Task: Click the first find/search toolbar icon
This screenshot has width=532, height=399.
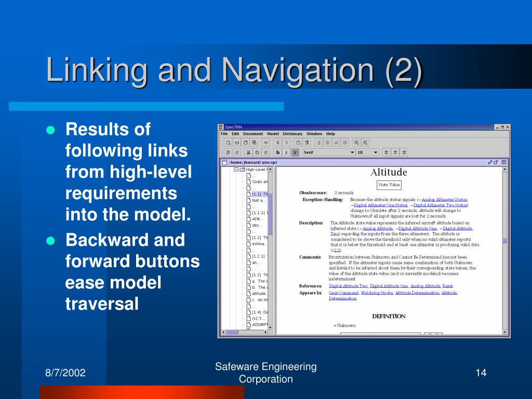Action: 356,143
